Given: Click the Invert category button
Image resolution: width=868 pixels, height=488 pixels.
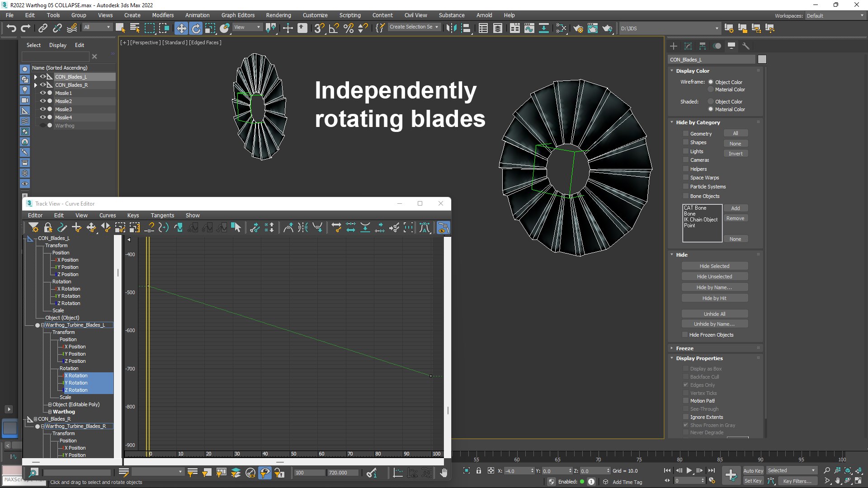Looking at the screenshot, I should 736,154.
